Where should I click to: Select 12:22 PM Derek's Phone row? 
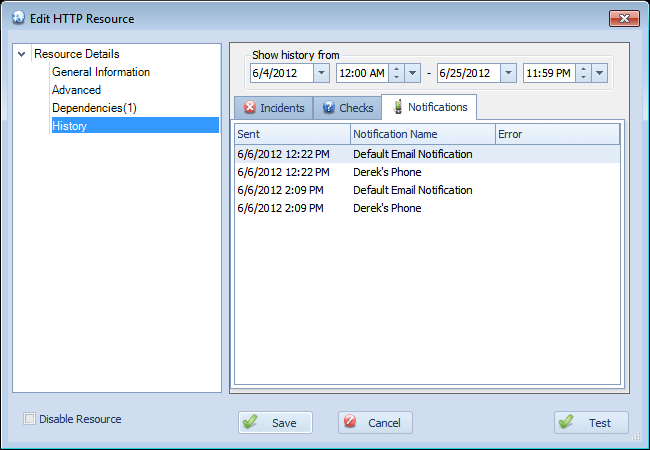(427, 172)
